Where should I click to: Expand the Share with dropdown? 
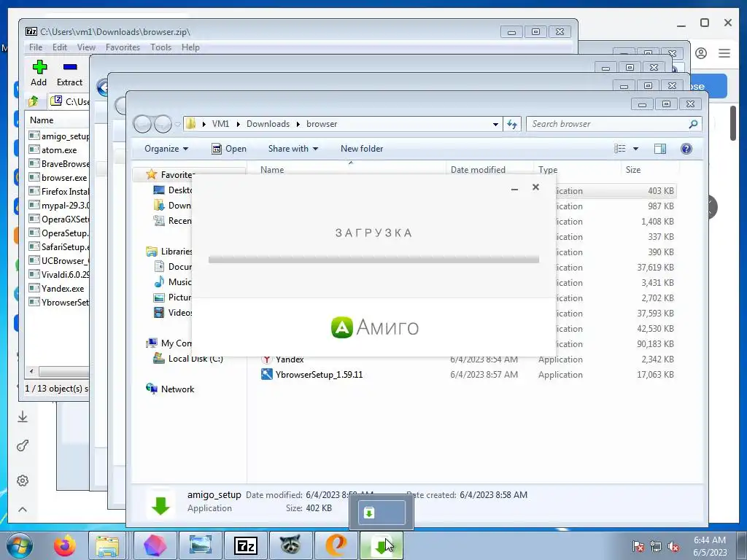293,149
